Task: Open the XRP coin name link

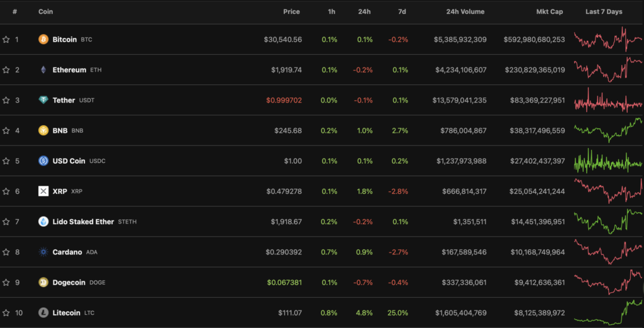Action: (x=60, y=191)
